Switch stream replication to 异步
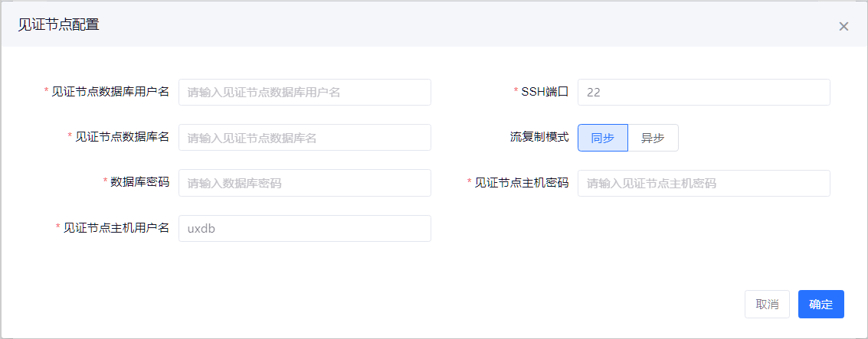This screenshot has height=339, width=868. (x=653, y=138)
